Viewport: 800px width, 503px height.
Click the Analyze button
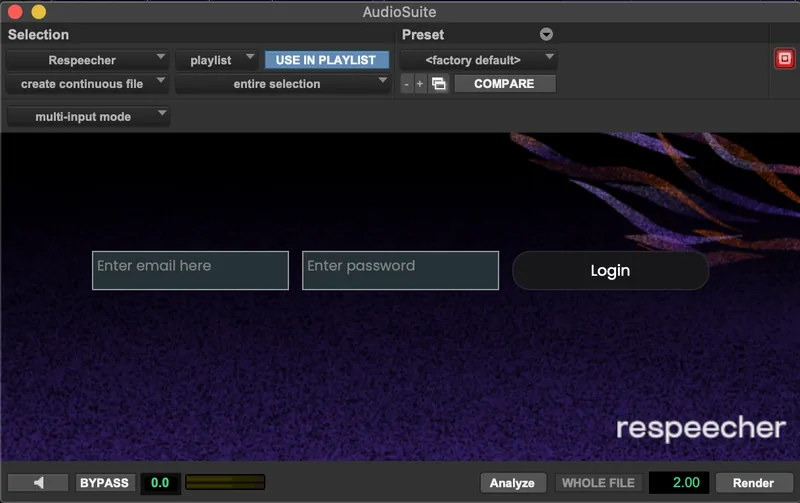click(512, 483)
